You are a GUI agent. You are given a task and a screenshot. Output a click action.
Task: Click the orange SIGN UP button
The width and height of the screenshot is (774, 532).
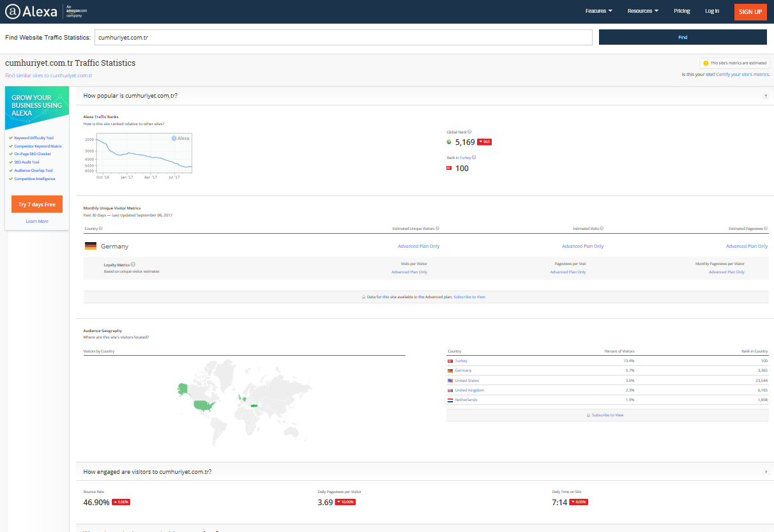point(750,11)
